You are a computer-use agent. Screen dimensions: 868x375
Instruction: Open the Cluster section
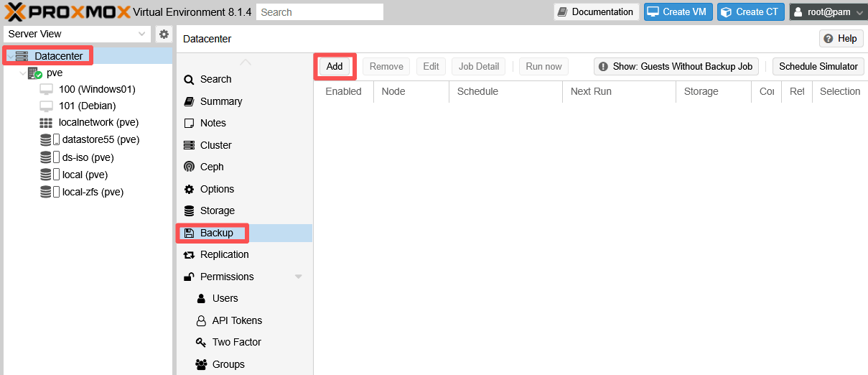244,145
